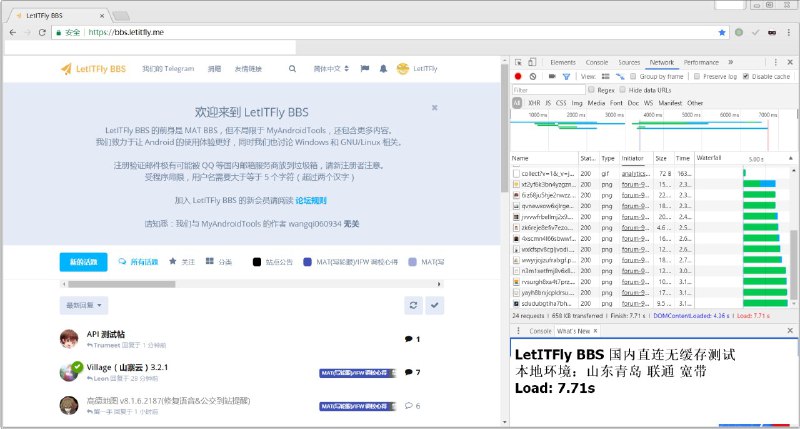800x429 pixels.
Task: Open forum search with the magnifier icon
Action: pyautogui.click(x=292, y=68)
